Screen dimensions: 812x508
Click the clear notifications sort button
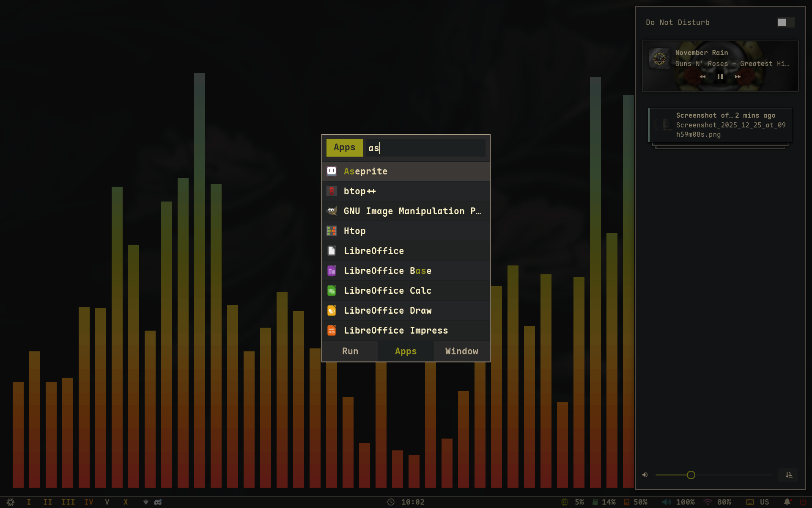[789, 475]
